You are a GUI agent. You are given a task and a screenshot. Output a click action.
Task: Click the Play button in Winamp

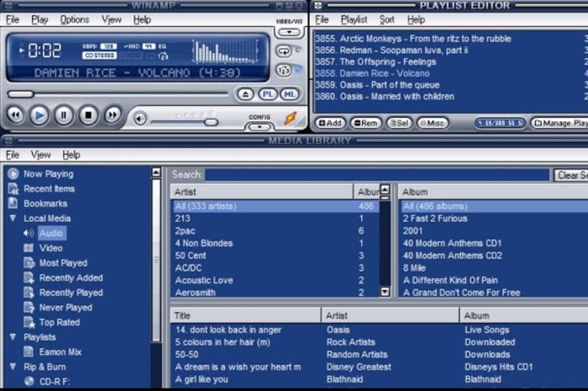point(39,115)
